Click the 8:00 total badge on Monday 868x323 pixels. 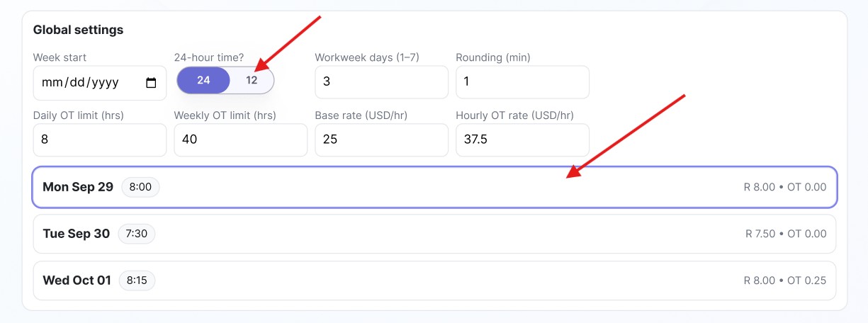pos(140,187)
